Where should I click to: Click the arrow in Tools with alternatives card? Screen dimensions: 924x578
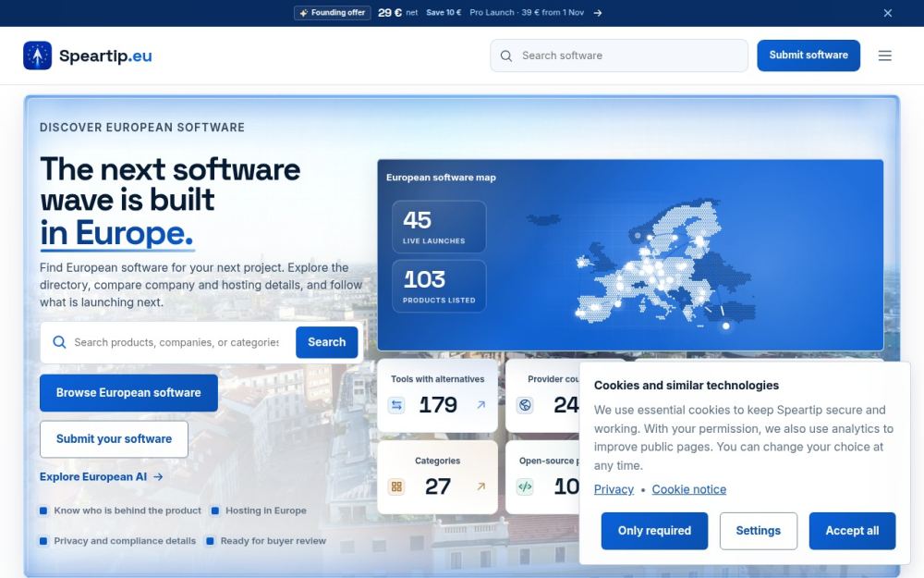click(480, 405)
